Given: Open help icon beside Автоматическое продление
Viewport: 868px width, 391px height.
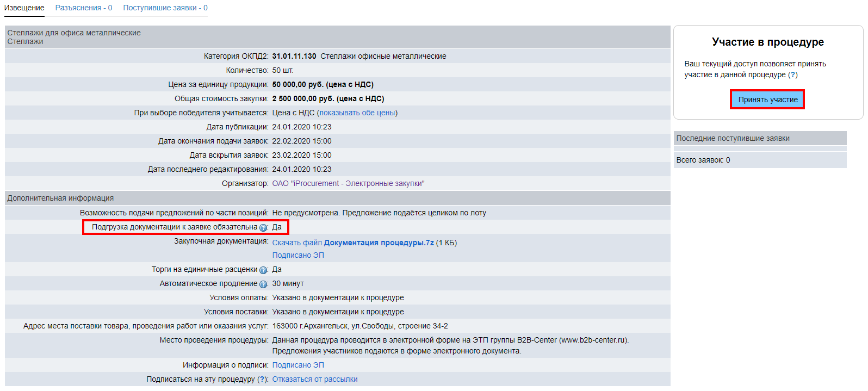Looking at the screenshot, I should click(263, 284).
